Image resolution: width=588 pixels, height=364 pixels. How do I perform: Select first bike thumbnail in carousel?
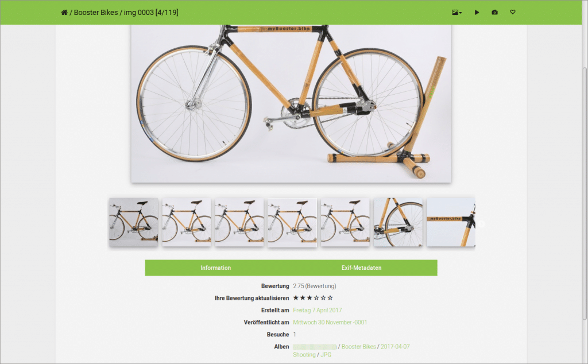point(133,222)
